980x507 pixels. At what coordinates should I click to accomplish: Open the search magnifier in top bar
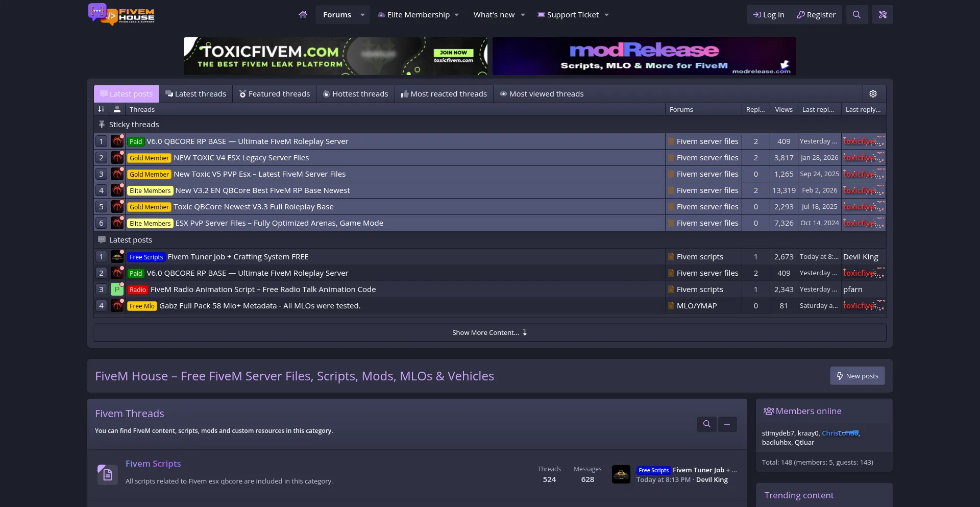(x=856, y=14)
